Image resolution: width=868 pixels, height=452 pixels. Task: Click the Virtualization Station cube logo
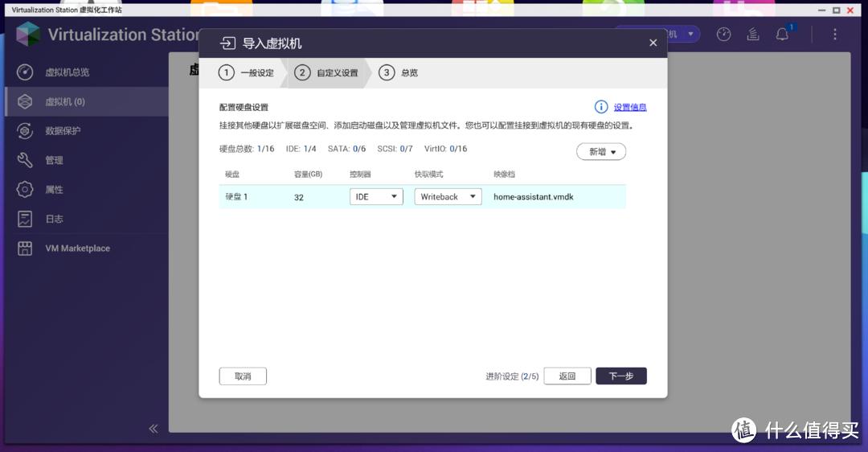pos(27,35)
